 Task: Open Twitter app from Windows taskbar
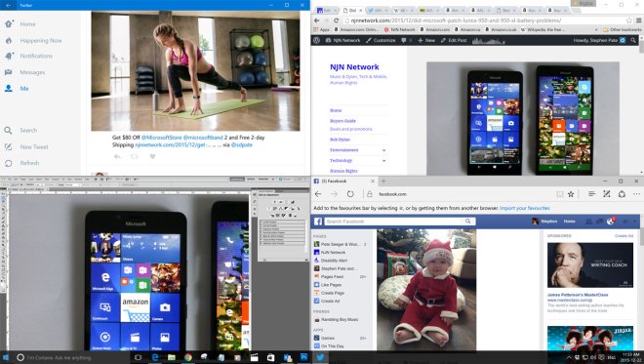tap(320, 357)
